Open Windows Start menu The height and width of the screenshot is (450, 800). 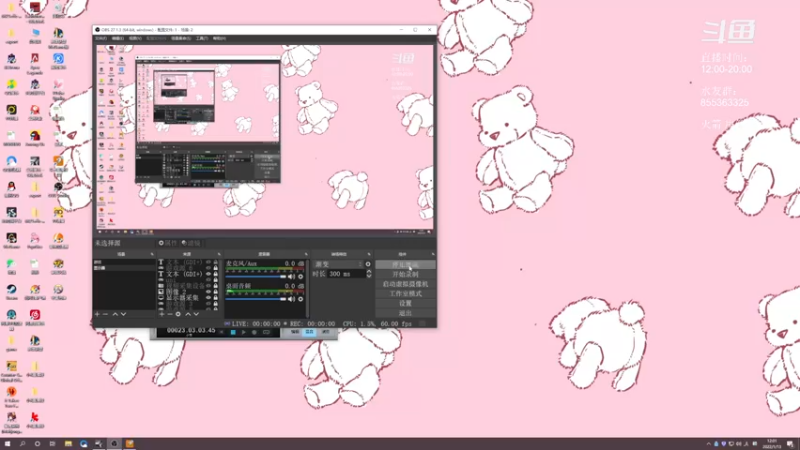(x=7, y=444)
